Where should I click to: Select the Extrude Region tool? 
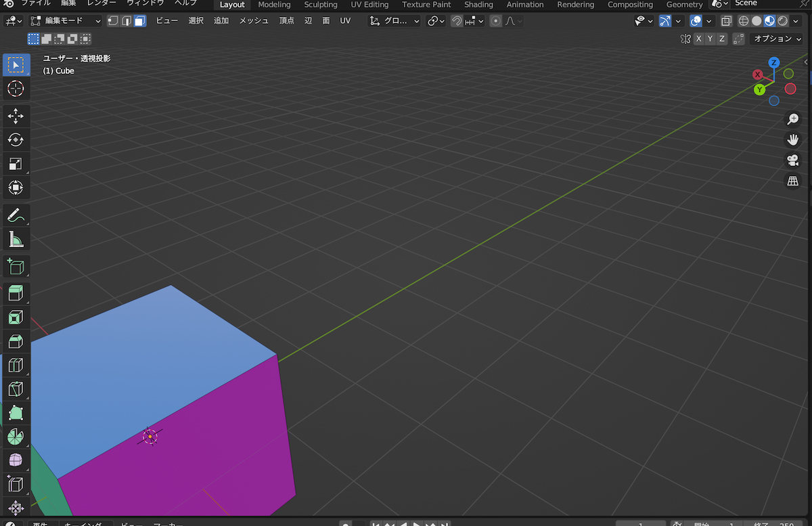(16, 293)
